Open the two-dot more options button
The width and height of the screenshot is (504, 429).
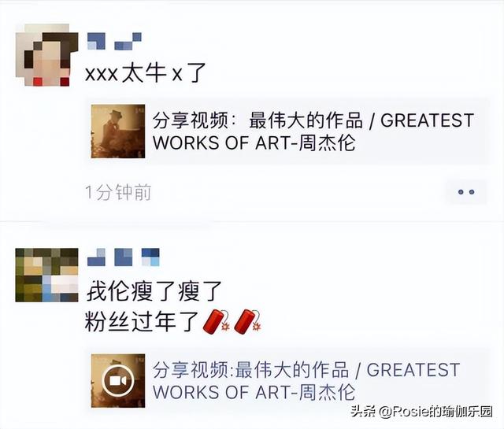click(x=466, y=192)
